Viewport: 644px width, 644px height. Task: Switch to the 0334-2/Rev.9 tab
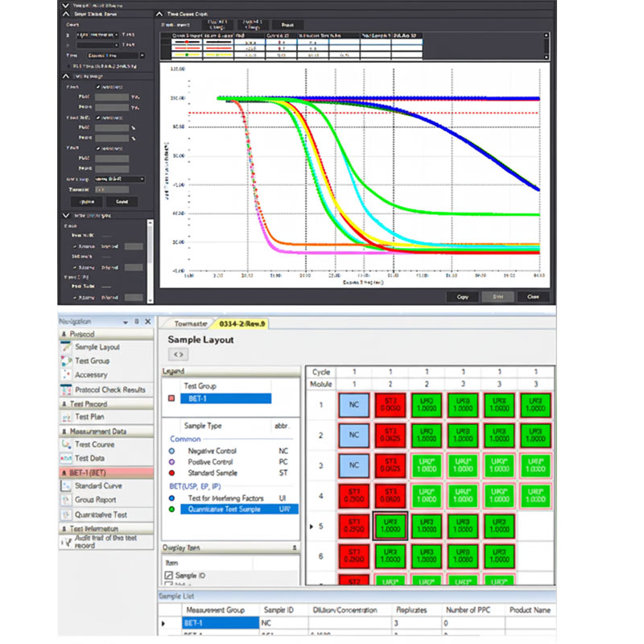[241, 324]
